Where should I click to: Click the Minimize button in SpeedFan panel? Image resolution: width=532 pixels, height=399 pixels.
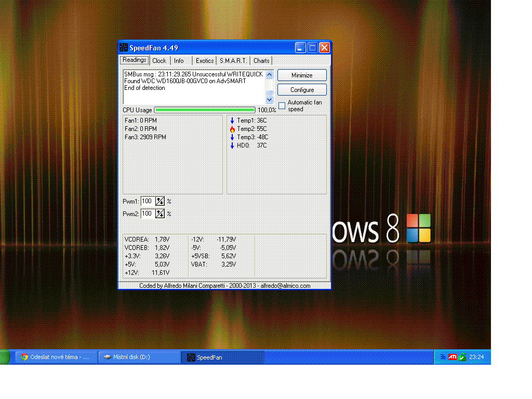click(302, 75)
